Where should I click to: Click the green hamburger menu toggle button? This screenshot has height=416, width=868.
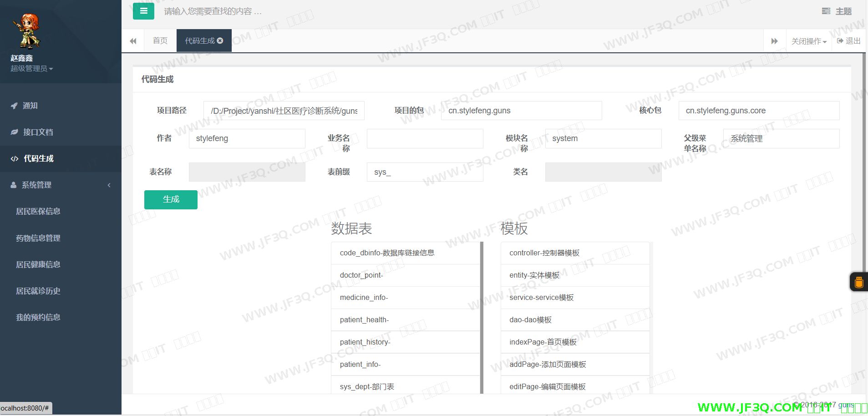pyautogui.click(x=143, y=11)
